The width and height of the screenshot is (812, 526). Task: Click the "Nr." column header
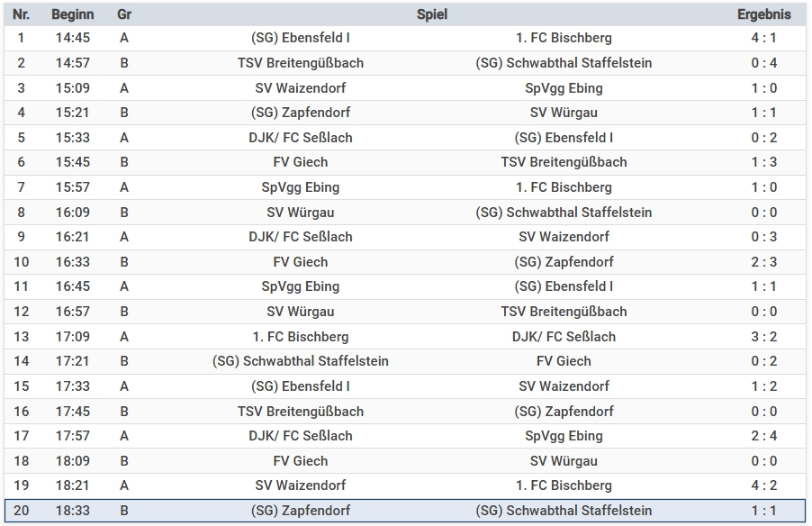click(21, 14)
